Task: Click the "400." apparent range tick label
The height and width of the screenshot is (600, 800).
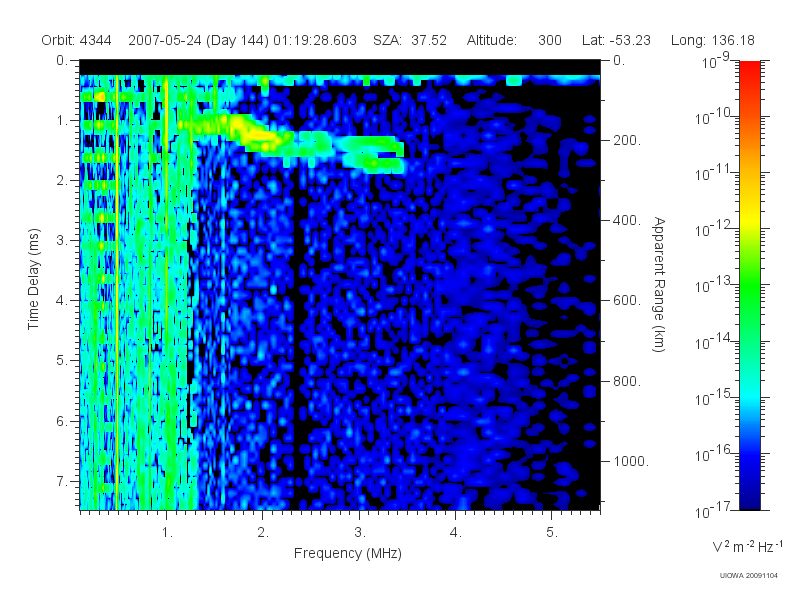Action: point(627,220)
